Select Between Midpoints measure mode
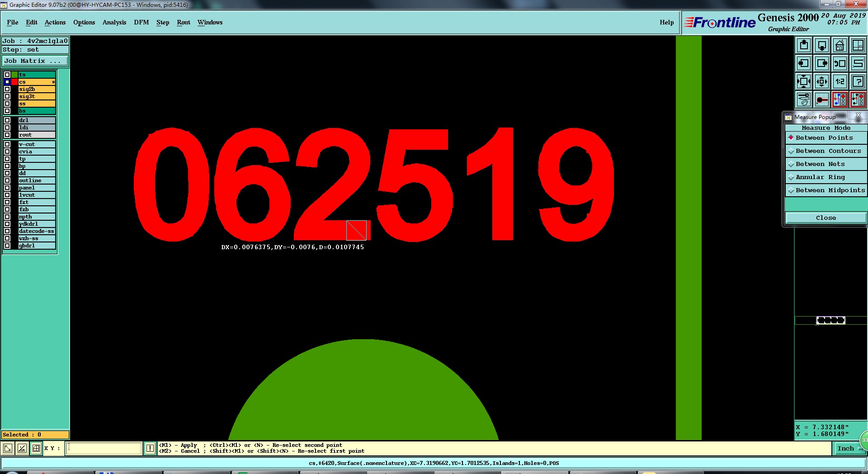This screenshot has width=868, height=474. pos(826,190)
